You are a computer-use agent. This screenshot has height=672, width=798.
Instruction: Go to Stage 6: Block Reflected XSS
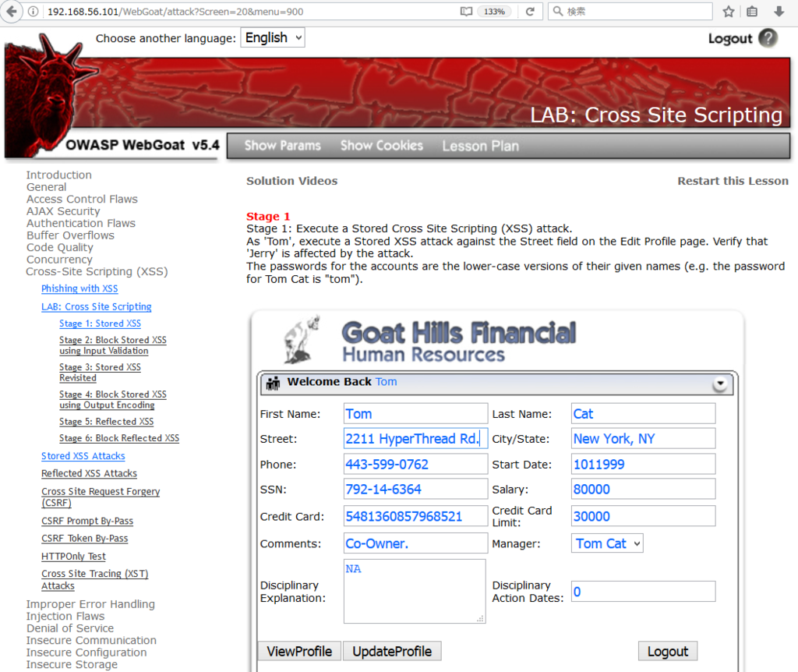[x=118, y=438]
